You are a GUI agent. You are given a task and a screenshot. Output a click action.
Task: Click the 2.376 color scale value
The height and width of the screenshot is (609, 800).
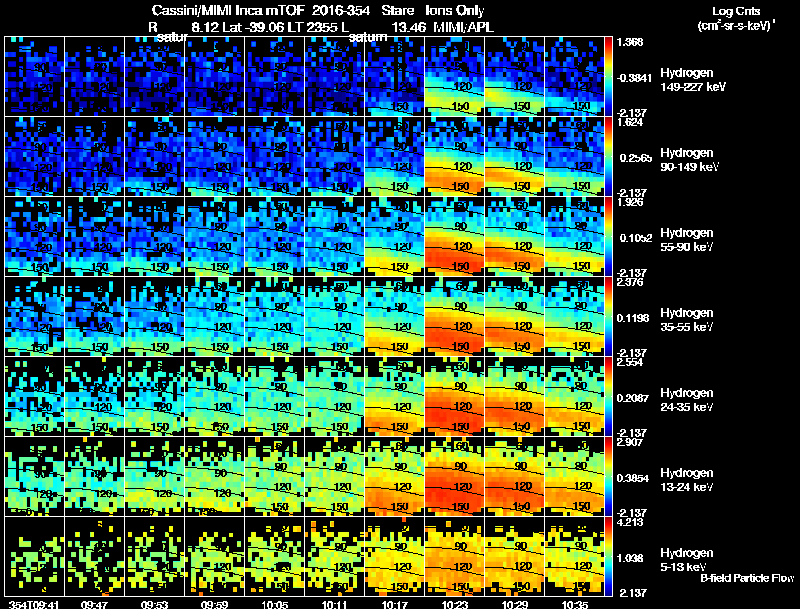[x=630, y=283]
